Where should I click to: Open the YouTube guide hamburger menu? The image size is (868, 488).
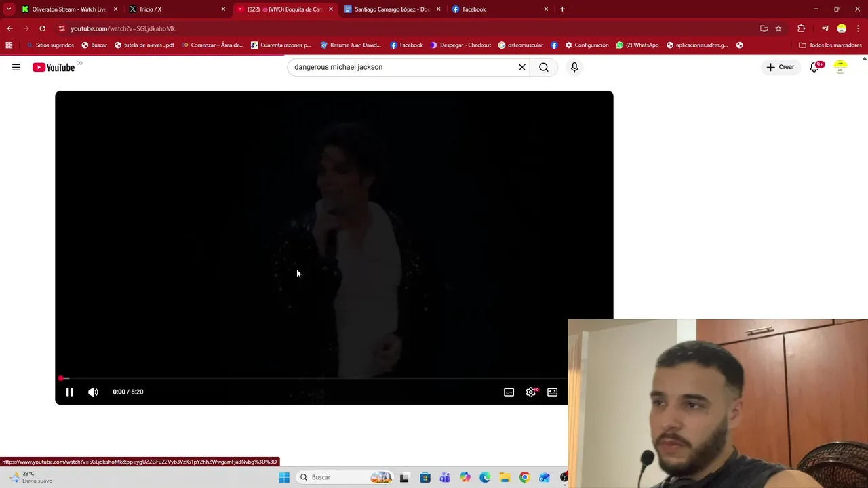(x=16, y=67)
